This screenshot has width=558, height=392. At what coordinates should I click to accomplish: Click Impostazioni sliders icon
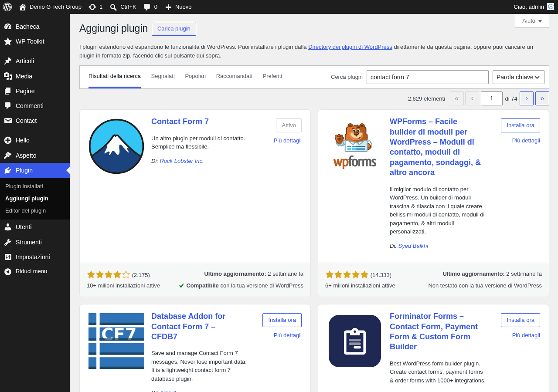pos(8,257)
